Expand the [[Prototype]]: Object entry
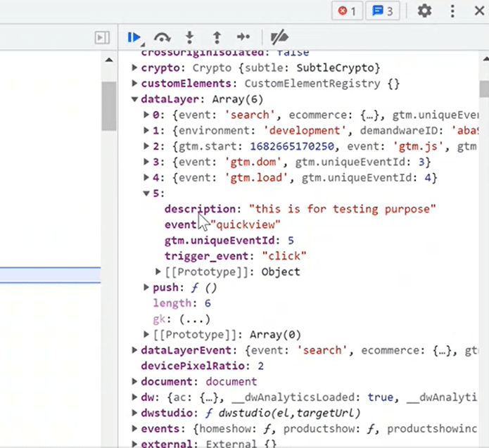The width and height of the screenshot is (489, 448). [x=158, y=271]
